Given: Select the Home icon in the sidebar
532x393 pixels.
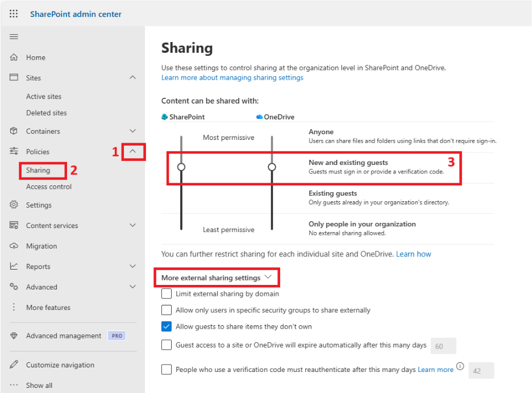Looking at the screenshot, I should (13, 57).
